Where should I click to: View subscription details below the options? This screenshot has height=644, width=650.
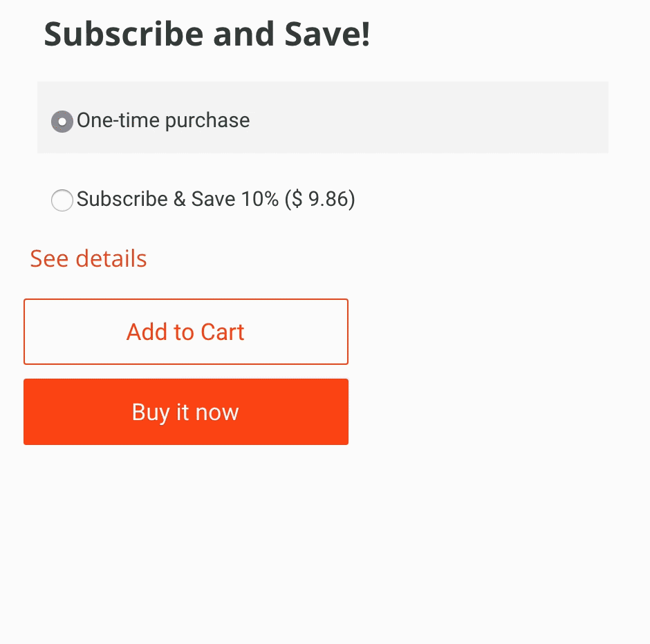pyautogui.click(x=89, y=258)
